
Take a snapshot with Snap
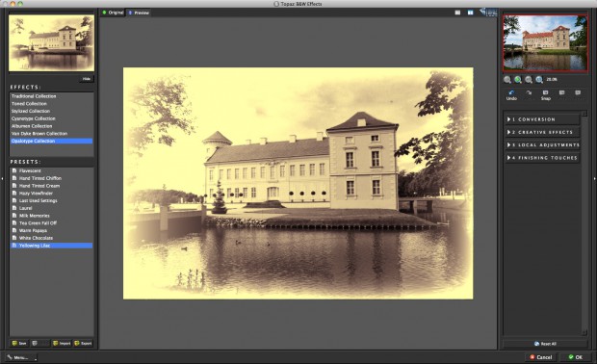tap(546, 95)
